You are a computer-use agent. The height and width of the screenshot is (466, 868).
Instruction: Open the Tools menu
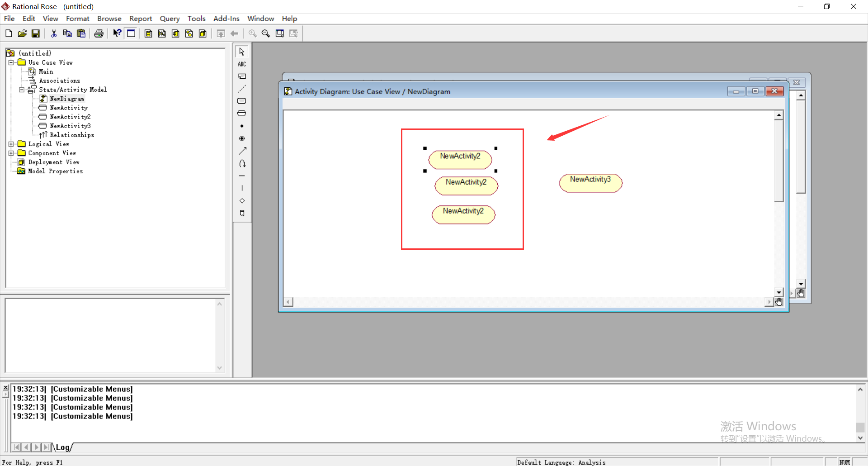[197, 19]
